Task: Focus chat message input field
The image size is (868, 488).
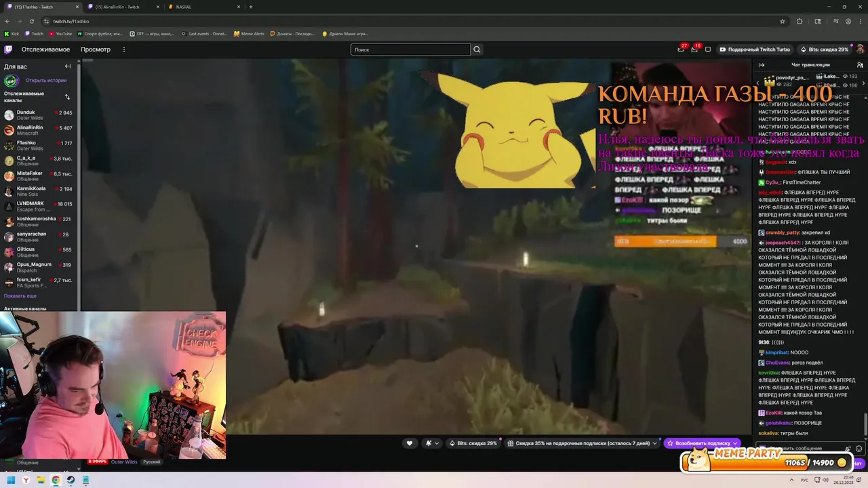Action: 800,449
